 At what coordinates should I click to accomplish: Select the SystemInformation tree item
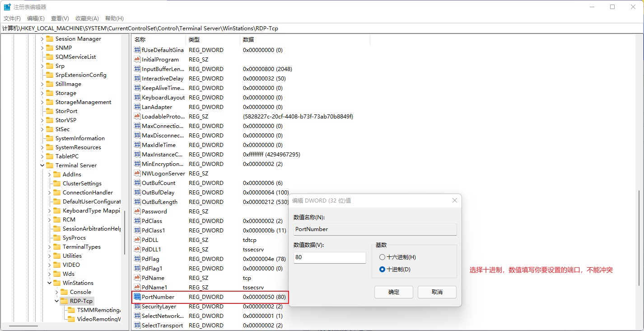tap(80, 138)
